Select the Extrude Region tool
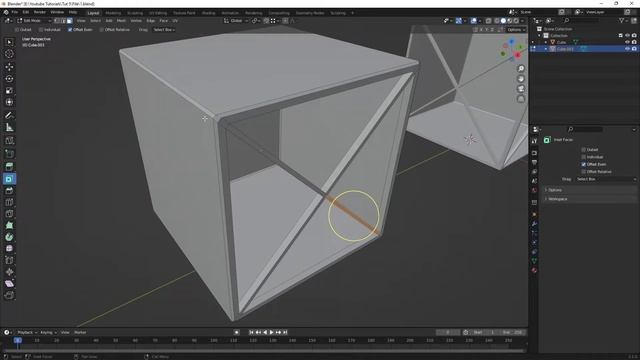This screenshot has height=360, width=640. coord(9,167)
